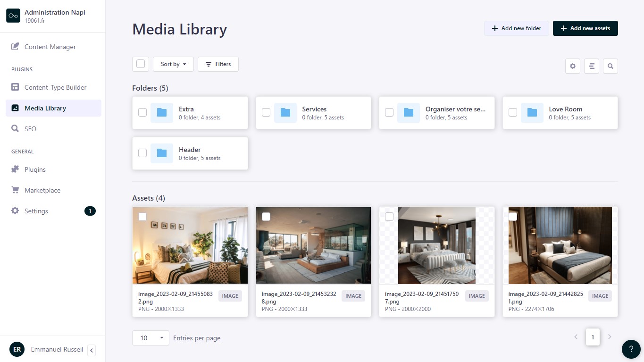Open the dark bedroom image_2023-02-09_214428251.png thumbnail
The image size is (644, 362).
pos(560,245)
